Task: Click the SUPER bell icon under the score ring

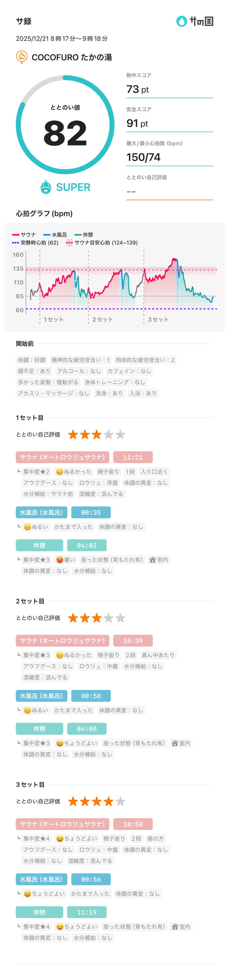Action: 46,187
